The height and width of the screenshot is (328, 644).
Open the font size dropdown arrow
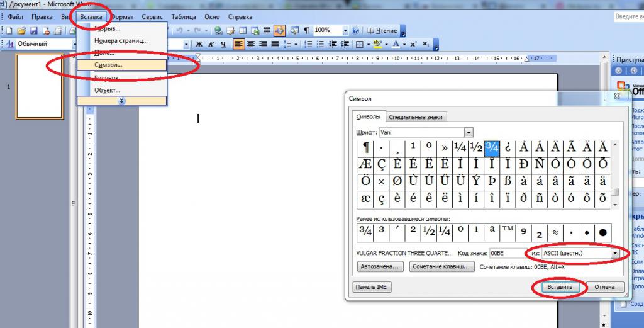[186, 44]
